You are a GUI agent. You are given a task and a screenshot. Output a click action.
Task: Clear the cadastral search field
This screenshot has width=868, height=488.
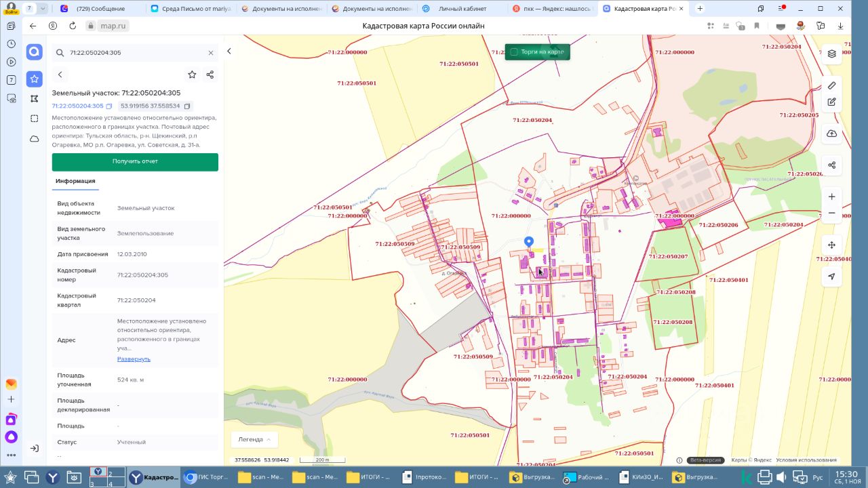(x=210, y=52)
